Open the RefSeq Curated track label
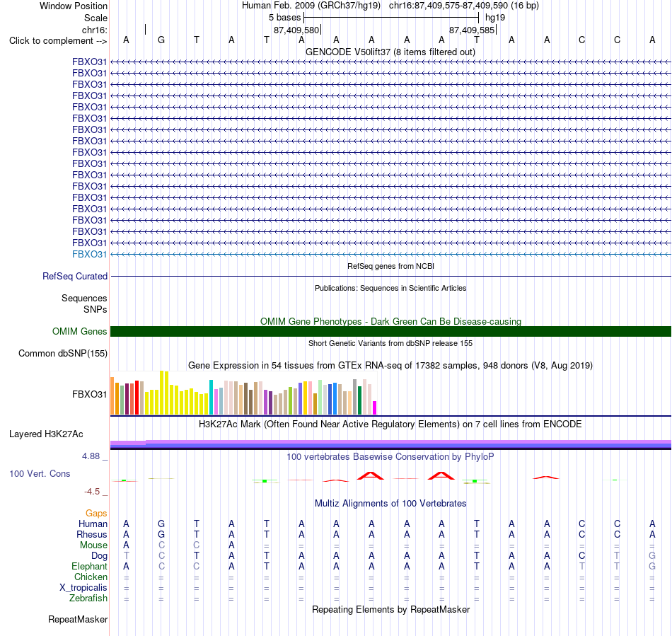Viewport: 672px width, 636px height. 74,277
